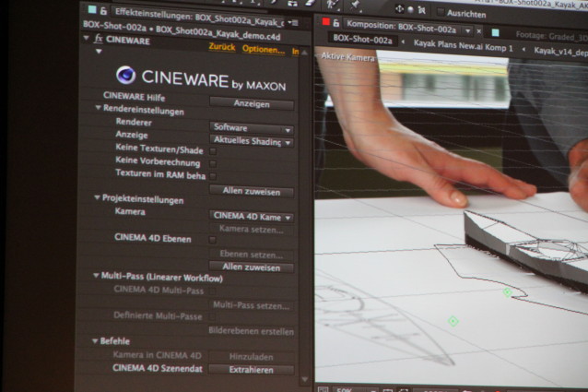Image resolution: width=588 pixels, height=392 pixels.
Task: Click the effects panel scrollbar down arrow
Action: [x=304, y=379]
